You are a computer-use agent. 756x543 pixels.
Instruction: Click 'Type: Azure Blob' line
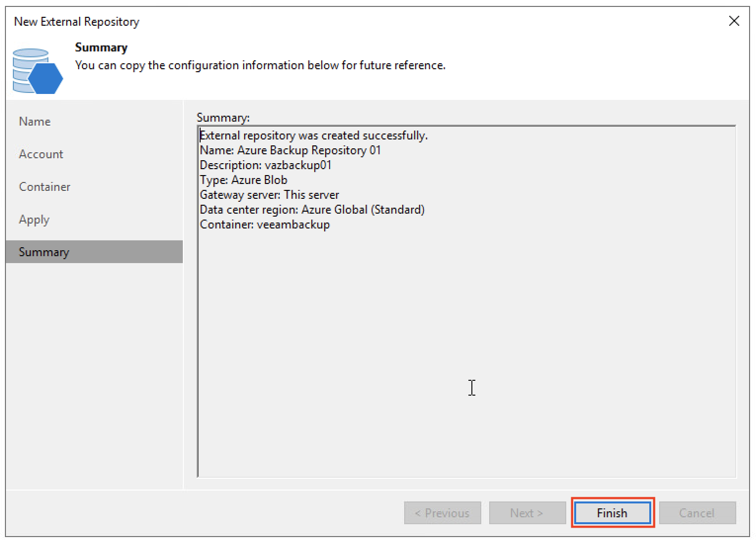[x=244, y=180]
